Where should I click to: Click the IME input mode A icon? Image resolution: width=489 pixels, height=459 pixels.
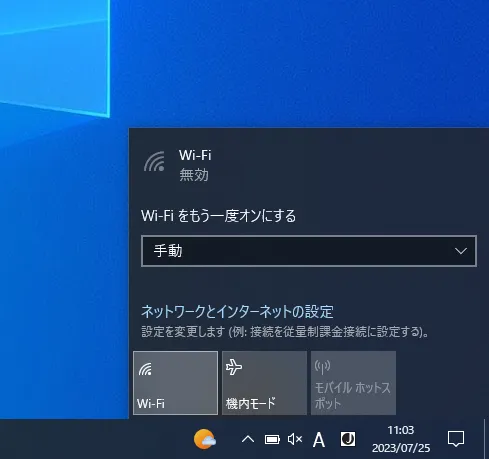pyautogui.click(x=319, y=440)
